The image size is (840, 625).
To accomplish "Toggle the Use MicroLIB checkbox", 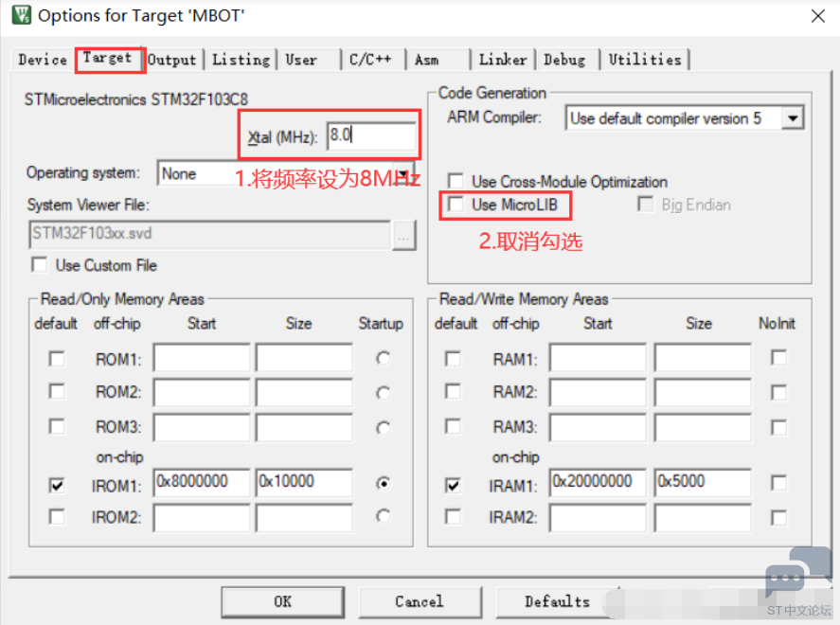I will (456, 204).
